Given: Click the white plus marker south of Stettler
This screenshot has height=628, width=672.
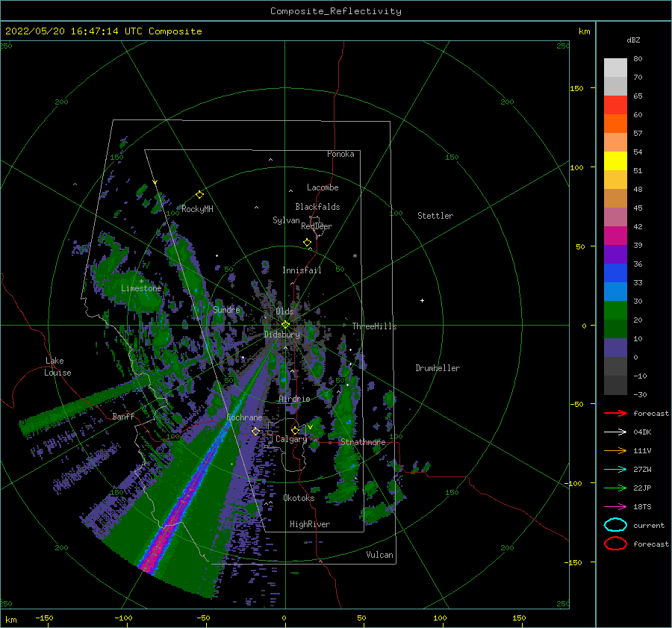Looking at the screenshot, I should point(422,300).
